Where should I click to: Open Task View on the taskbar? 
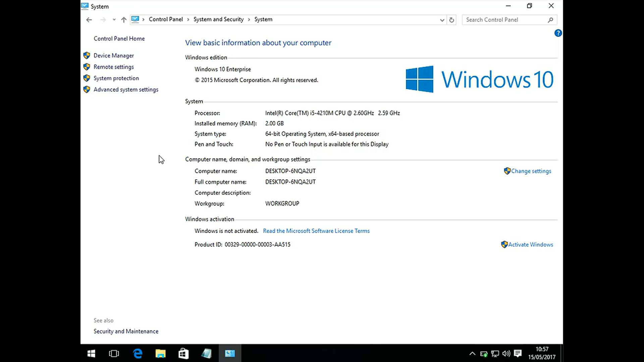tap(114, 353)
